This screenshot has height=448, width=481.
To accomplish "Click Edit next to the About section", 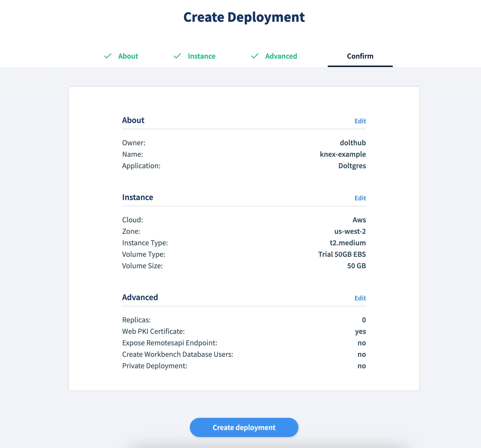I will (360, 121).
